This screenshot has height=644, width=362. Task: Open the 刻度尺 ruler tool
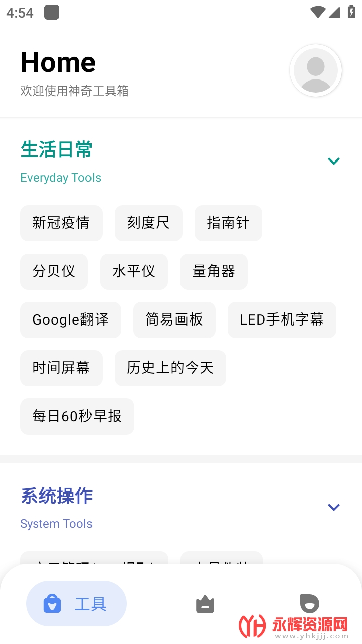pyautogui.click(x=148, y=223)
